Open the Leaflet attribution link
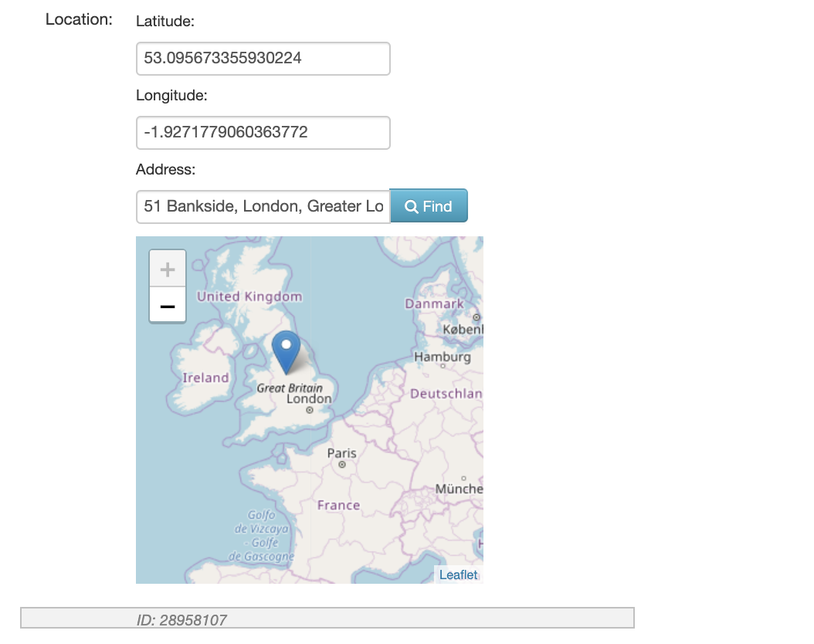814x644 pixels. [x=458, y=575]
